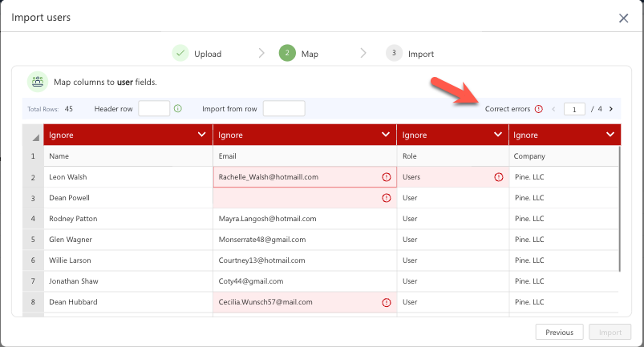This screenshot has height=347, width=644.
Task: Close the Import users dialog
Action: (x=623, y=18)
